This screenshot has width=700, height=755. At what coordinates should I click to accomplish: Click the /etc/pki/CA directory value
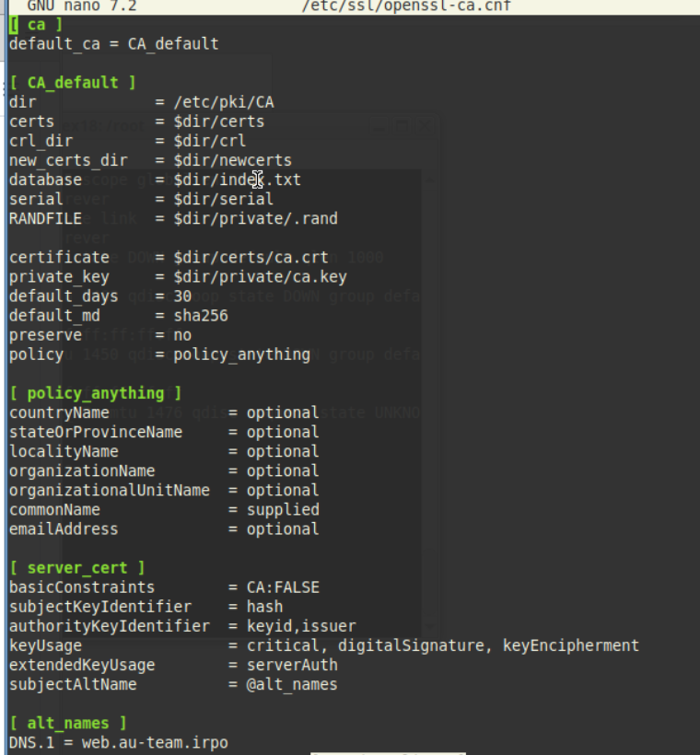point(224,102)
